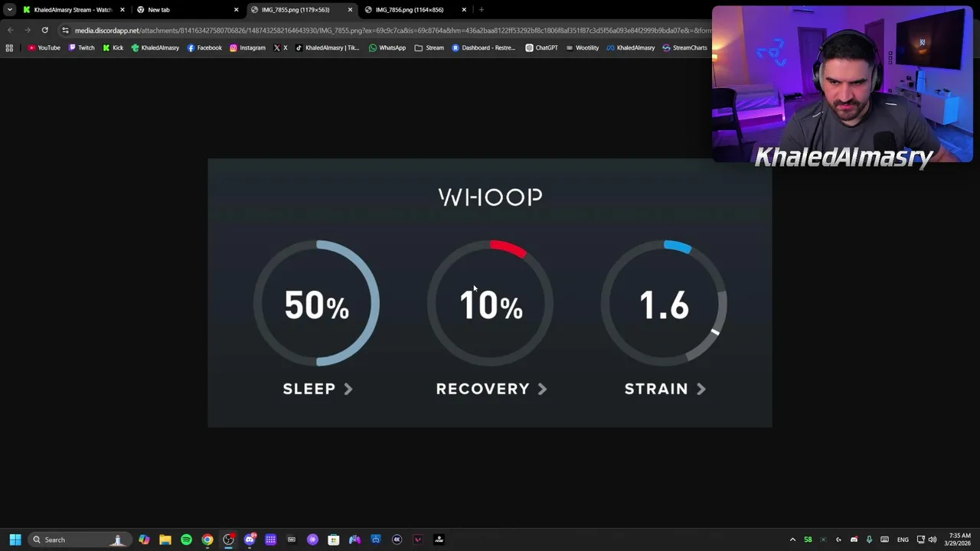
Task: Open Google Chrome from the taskbar
Action: [207, 540]
